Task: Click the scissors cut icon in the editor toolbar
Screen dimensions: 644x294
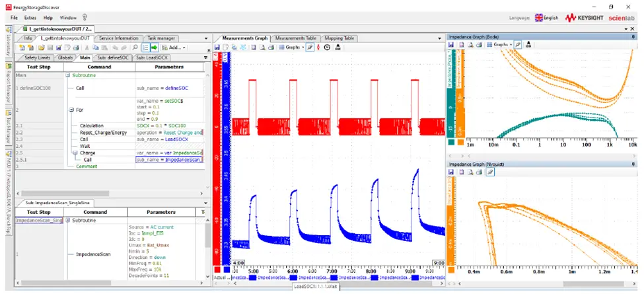Action: [x=87, y=47]
